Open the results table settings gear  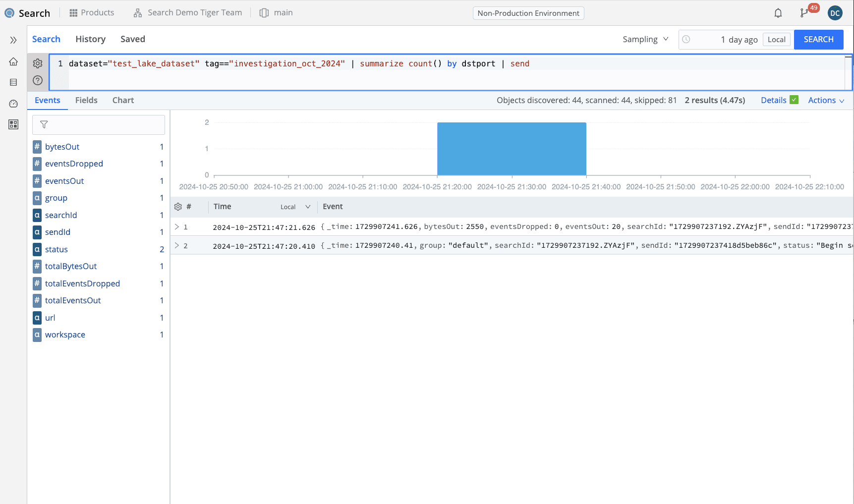click(x=178, y=207)
